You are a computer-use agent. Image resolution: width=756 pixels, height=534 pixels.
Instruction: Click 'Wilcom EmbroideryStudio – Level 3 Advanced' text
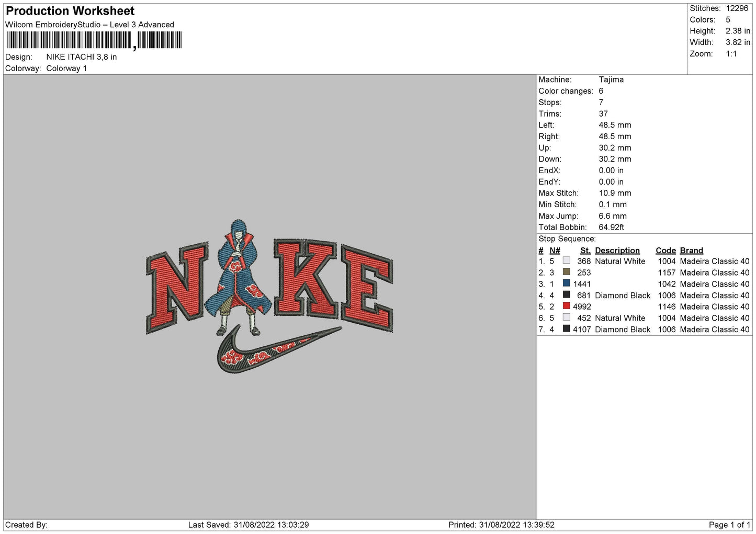click(x=89, y=25)
